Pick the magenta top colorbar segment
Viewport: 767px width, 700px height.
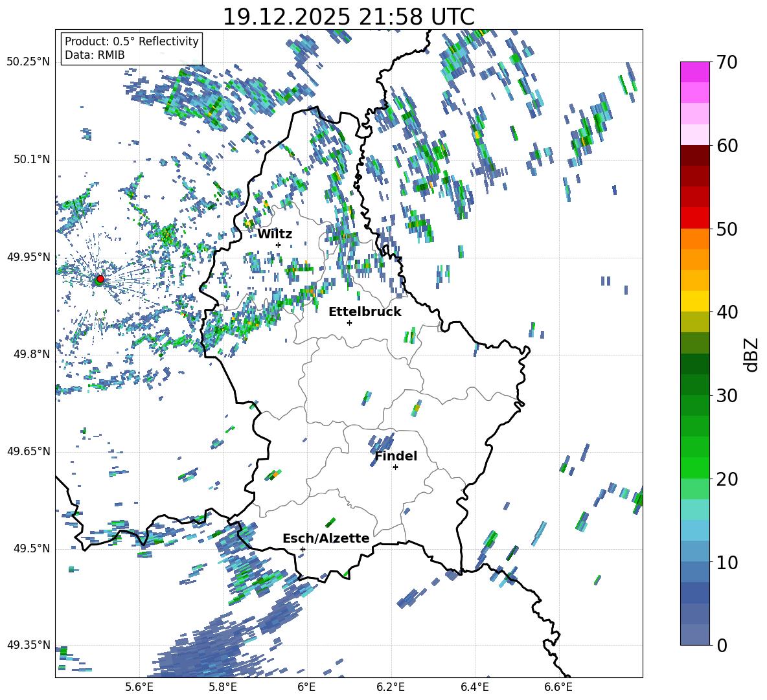pos(694,72)
